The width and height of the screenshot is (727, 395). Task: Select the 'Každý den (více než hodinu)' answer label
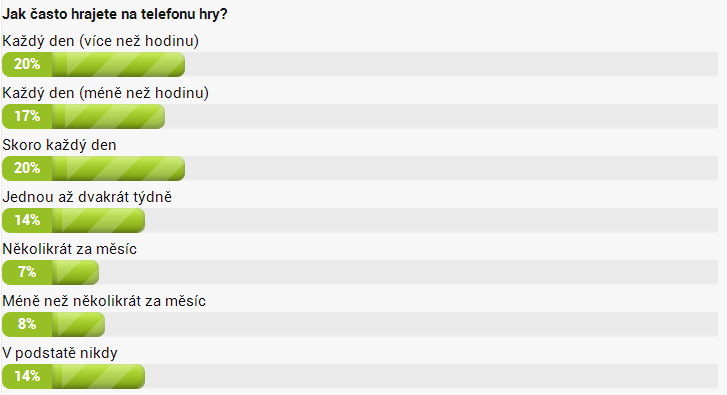tap(100, 41)
